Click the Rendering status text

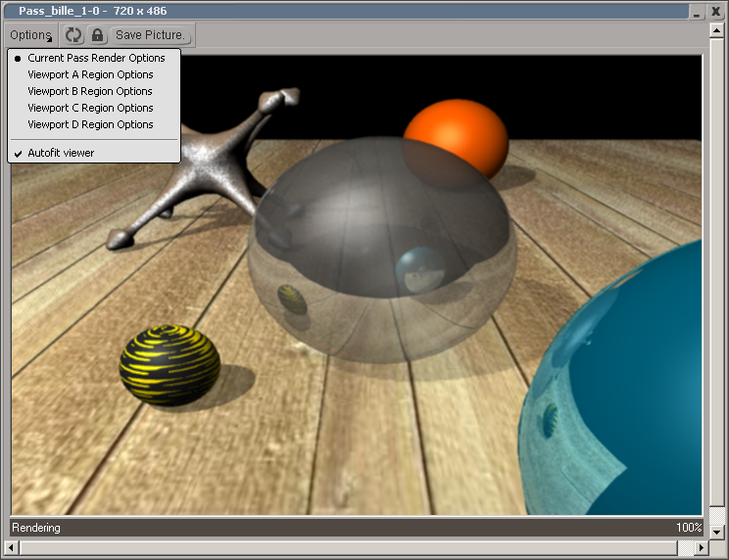click(36, 528)
